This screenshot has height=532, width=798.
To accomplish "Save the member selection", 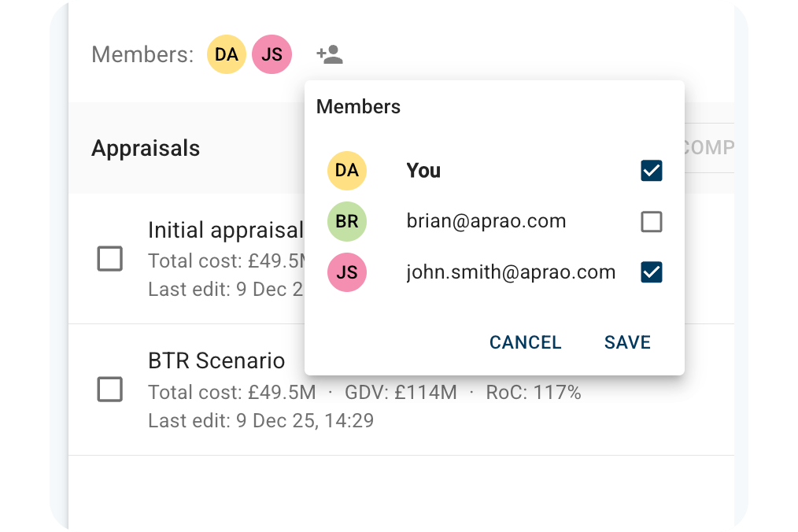I will coord(627,342).
